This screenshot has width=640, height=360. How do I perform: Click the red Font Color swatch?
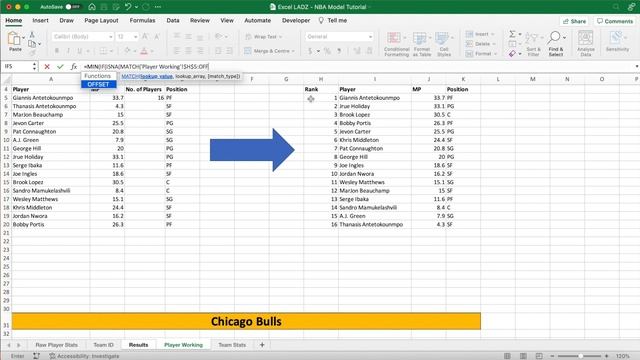pyautogui.click(x=144, y=51)
